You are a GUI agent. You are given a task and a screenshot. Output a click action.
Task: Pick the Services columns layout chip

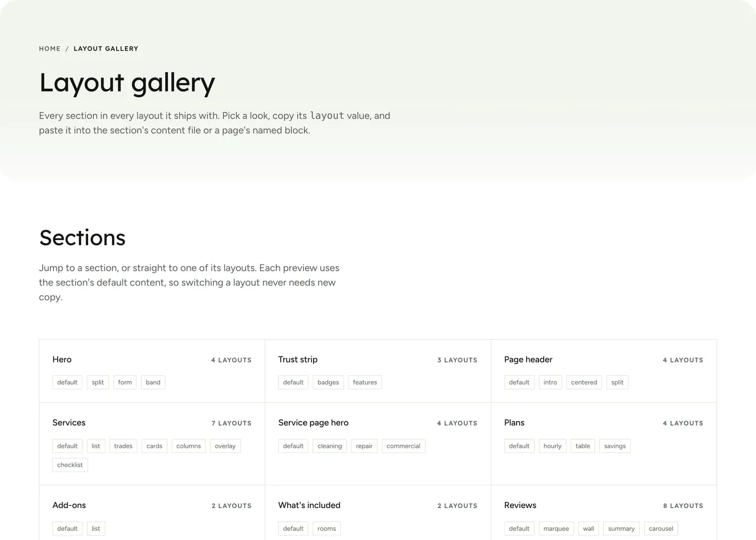[188, 446]
